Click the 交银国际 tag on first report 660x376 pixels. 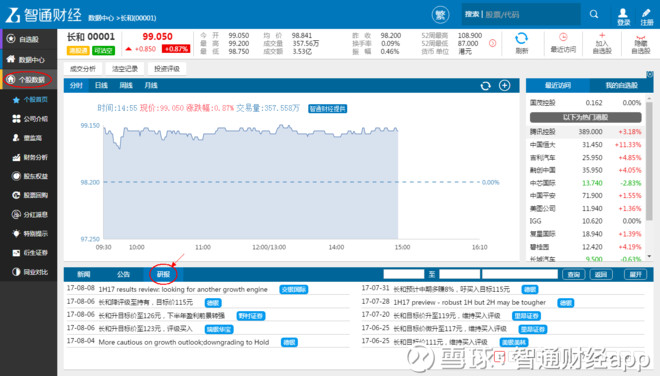coord(294,289)
